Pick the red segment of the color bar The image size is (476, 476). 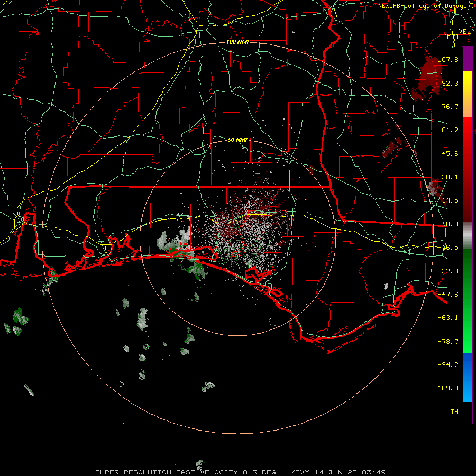click(x=467, y=169)
